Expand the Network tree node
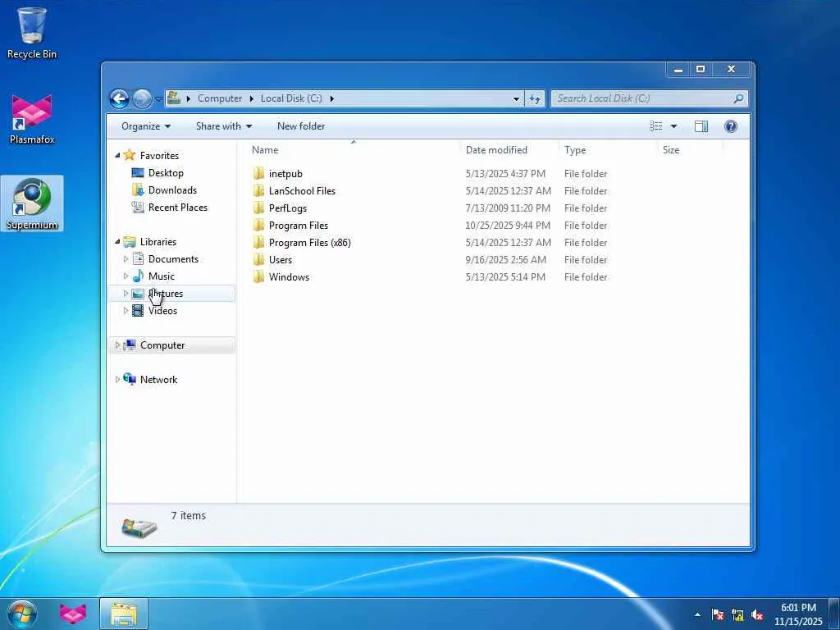The image size is (840, 630). click(117, 380)
